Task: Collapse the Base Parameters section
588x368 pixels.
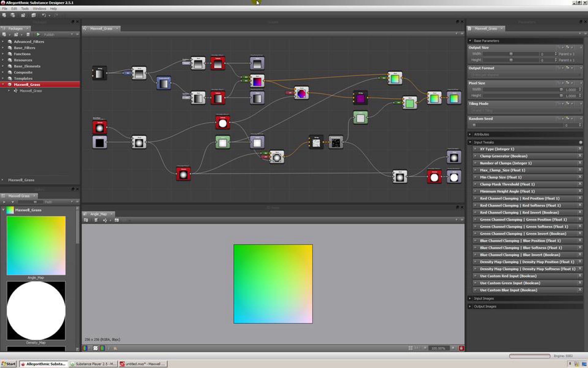Action: 470,41
